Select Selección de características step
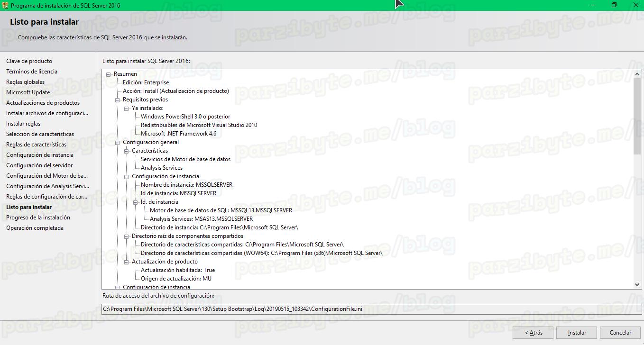The height and width of the screenshot is (345, 644). point(40,134)
